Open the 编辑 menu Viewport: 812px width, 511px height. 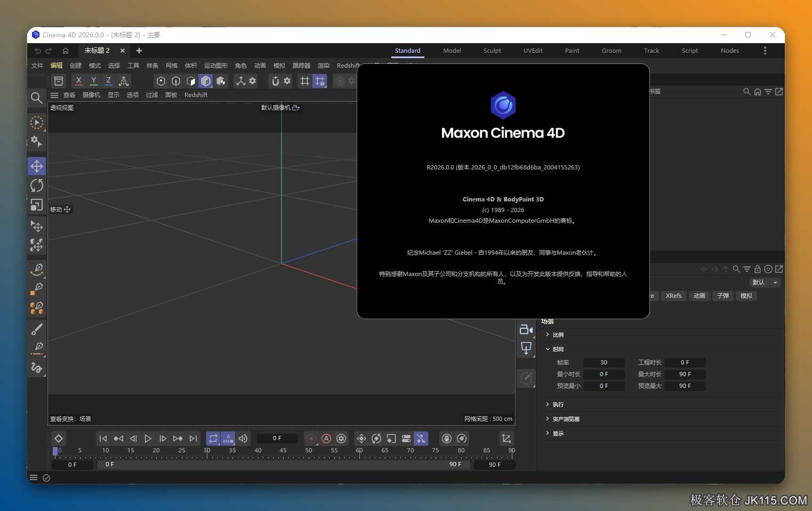click(x=57, y=66)
